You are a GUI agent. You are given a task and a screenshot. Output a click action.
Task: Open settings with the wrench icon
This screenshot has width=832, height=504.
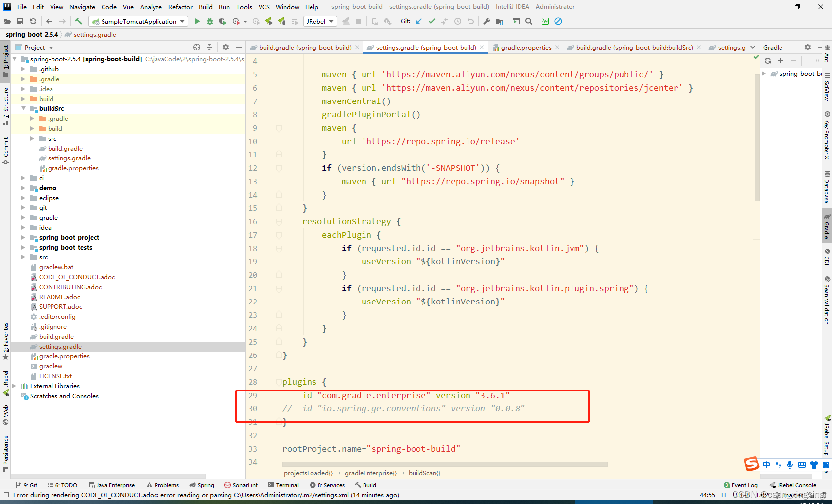click(487, 21)
